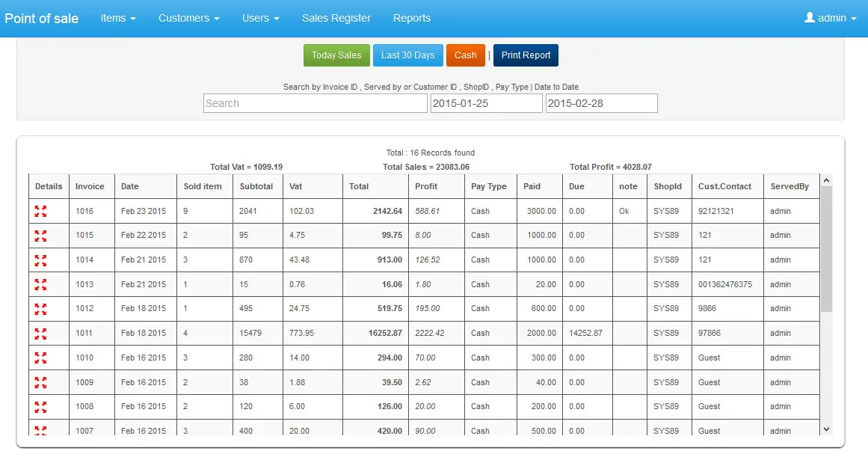Click the admin user icon
Screen dimensions: 868x460
(x=810, y=18)
